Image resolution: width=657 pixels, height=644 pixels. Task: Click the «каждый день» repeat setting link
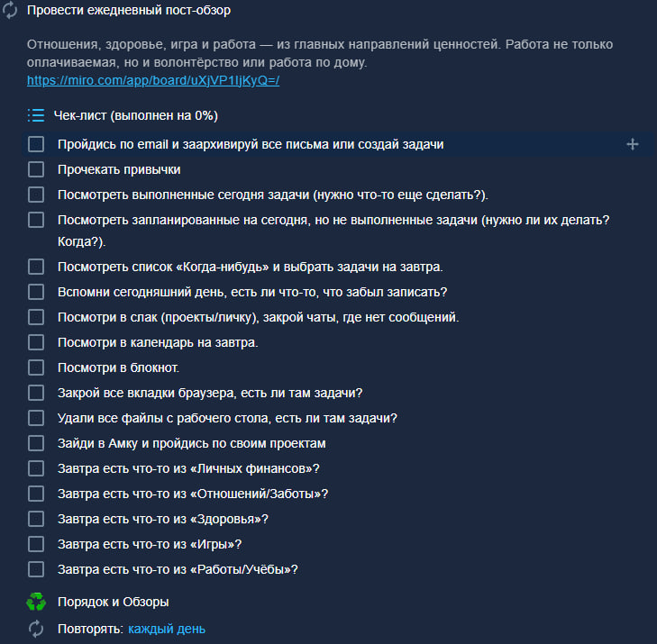(x=167, y=629)
